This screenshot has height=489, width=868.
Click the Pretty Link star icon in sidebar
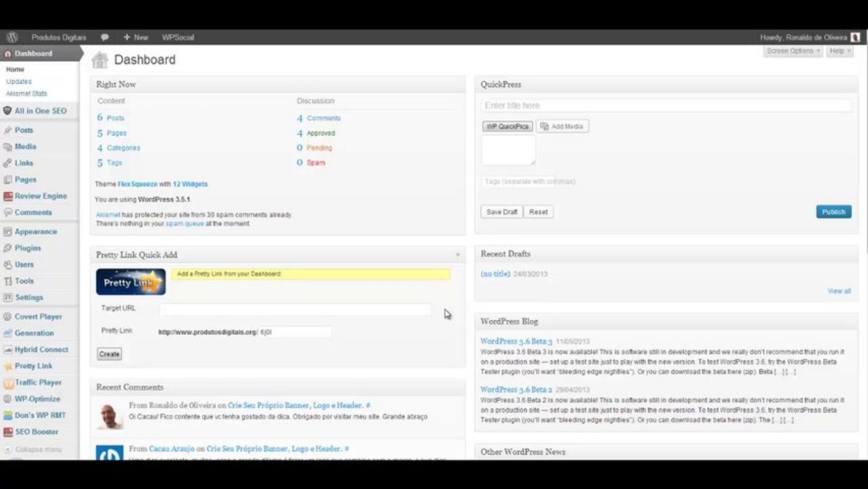[x=7, y=366]
